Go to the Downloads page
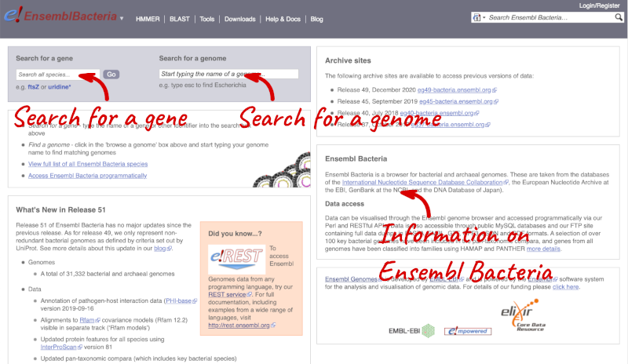The width and height of the screenshot is (628, 364). pyautogui.click(x=240, y=19)
